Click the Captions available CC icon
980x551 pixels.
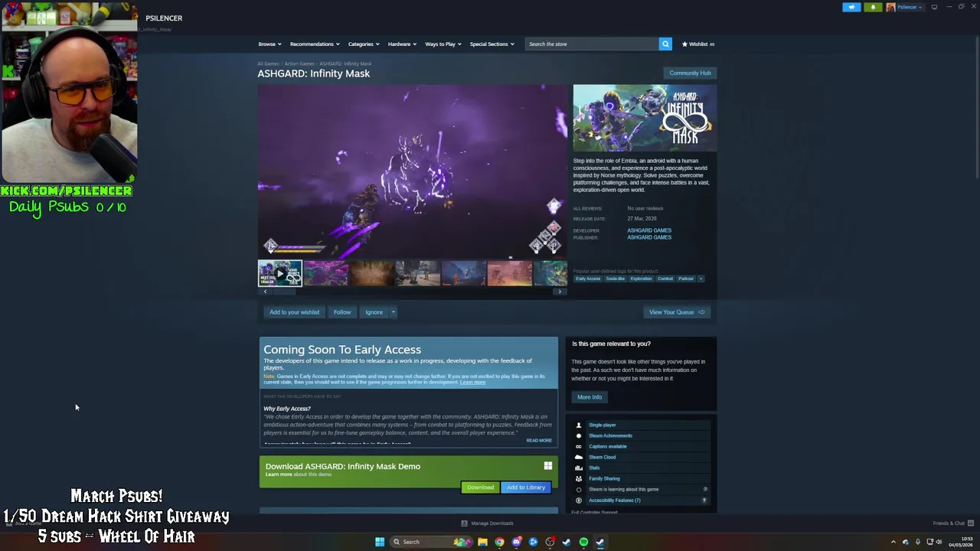click(579, 446)
